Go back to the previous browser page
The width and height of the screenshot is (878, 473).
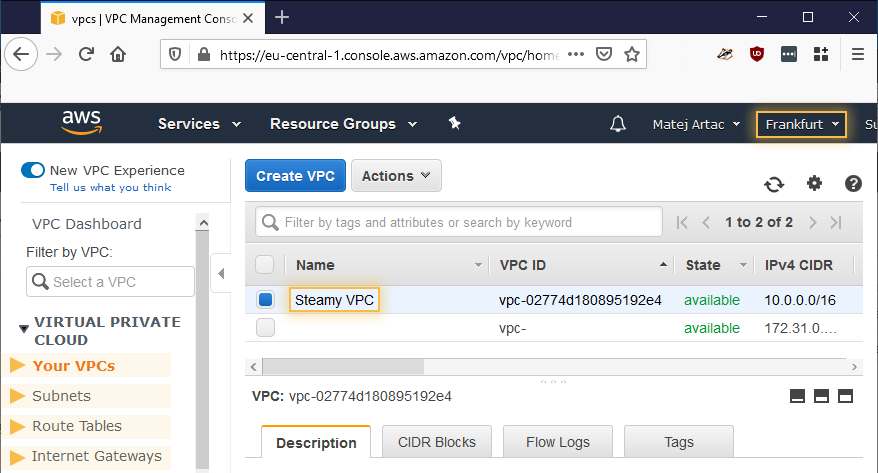21,54
